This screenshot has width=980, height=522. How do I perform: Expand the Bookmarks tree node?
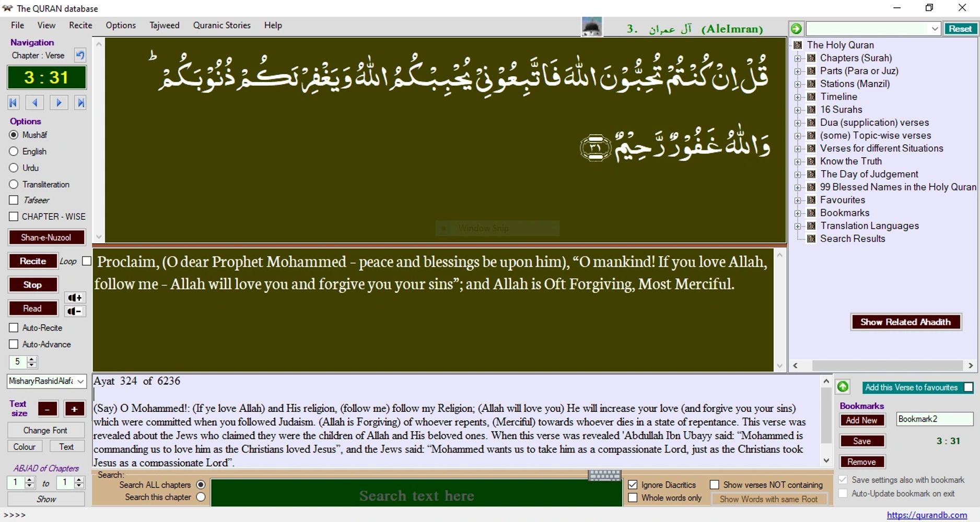[x=798, y=213]
